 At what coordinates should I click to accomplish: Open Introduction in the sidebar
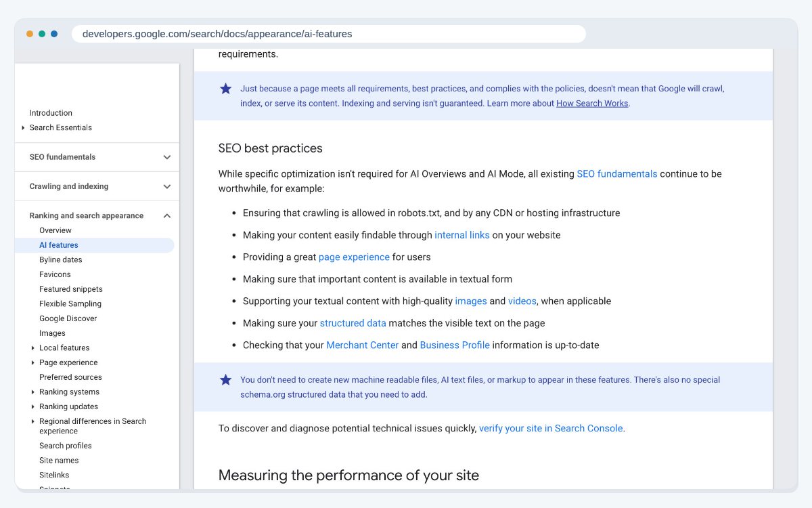click(51, 113)
